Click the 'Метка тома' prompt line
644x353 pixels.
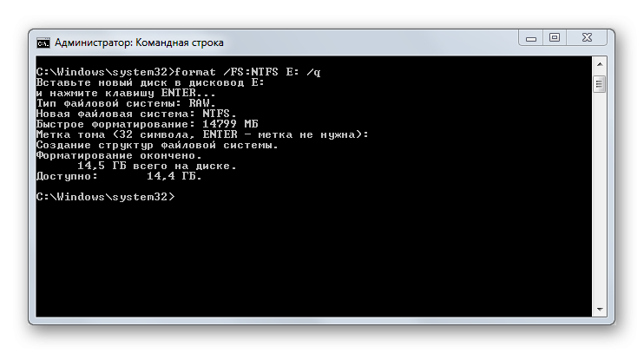click(202, 134)
